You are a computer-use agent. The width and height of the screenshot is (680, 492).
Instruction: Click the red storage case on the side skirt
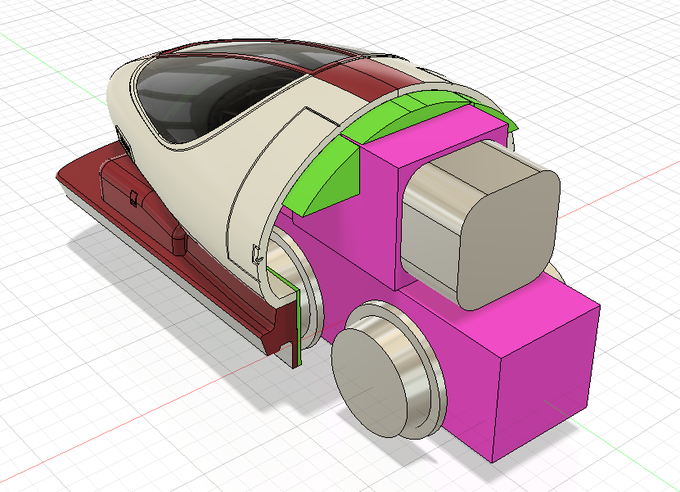point(143,197)
